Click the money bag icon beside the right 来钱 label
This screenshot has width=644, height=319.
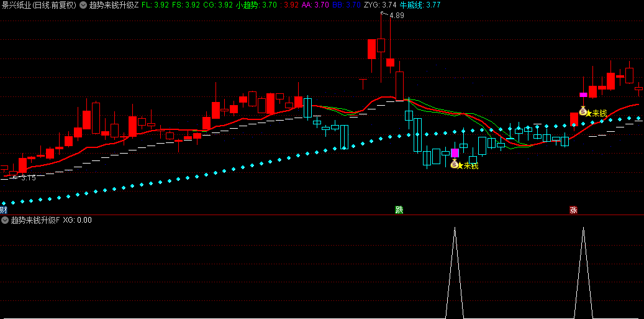(x=583, y=111)
